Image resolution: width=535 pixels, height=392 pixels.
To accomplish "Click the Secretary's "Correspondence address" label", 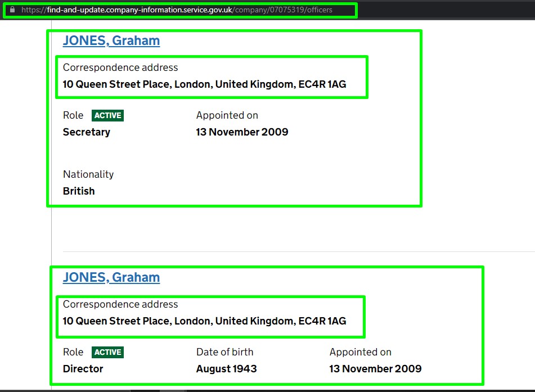I will (120, 67).
